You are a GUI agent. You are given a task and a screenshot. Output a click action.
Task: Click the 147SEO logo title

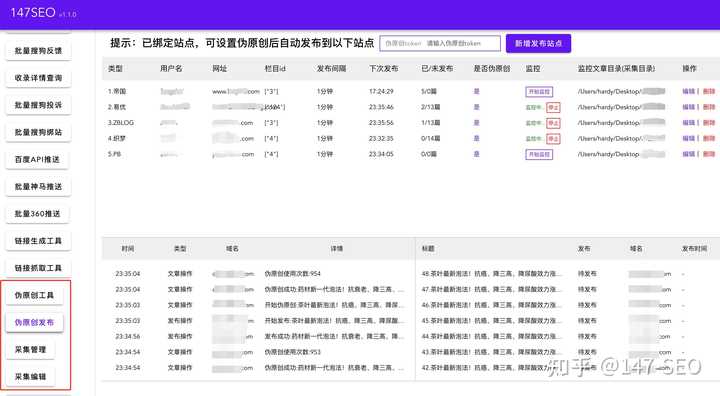[33, 12]
